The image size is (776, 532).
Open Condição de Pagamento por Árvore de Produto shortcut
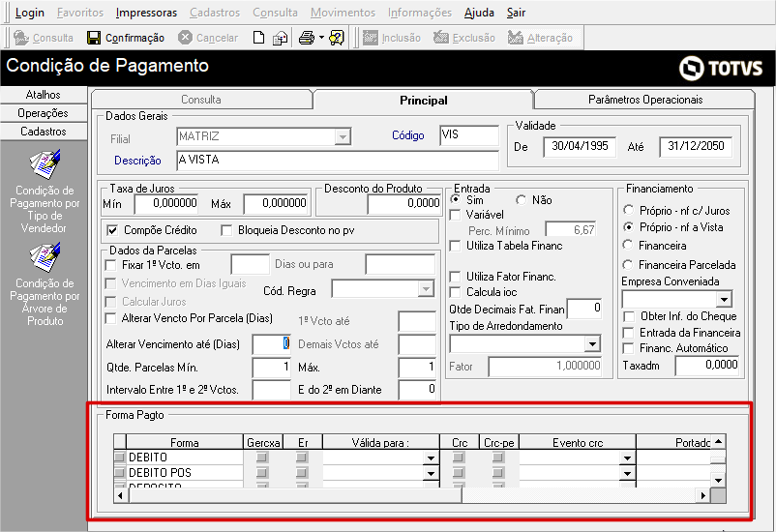click(x=45, y=284)
